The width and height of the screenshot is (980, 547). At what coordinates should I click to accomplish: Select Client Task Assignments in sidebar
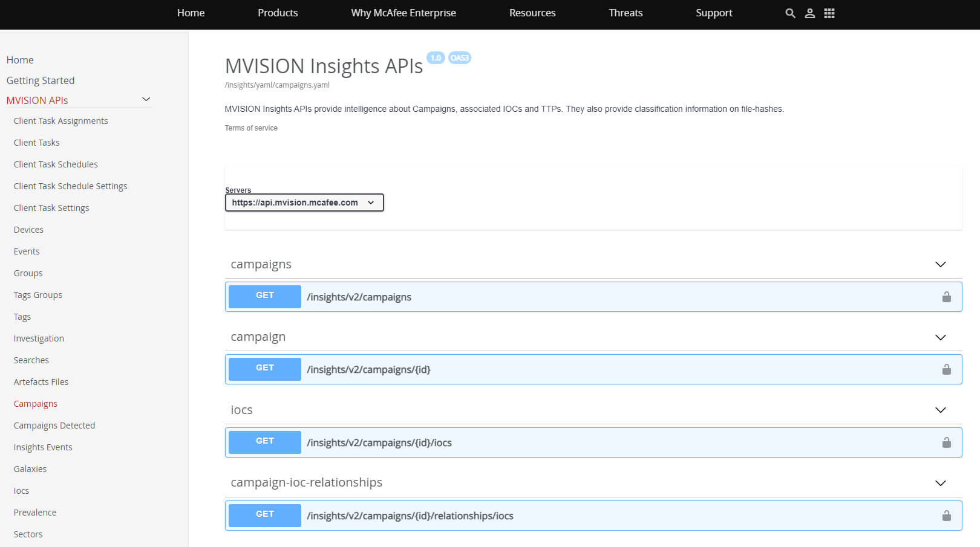60,121
